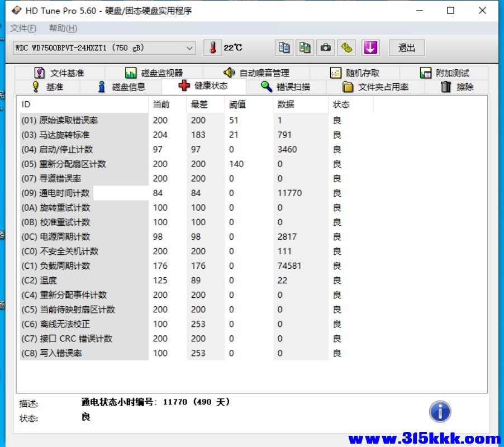Viewport: 504px width, 447px height.
Task: Click the 退出 button
Action: 407,48
